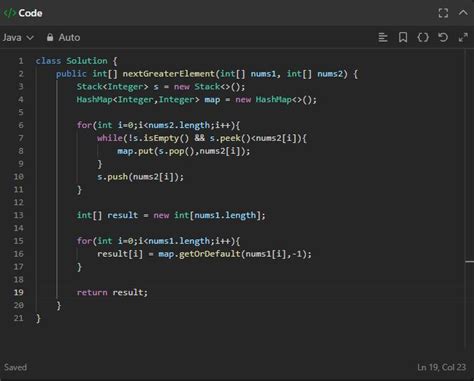This screenshot has width=474, height=381.
Task: Collapse the Code panel with up chevron
Action: click(x=463, y=13)
